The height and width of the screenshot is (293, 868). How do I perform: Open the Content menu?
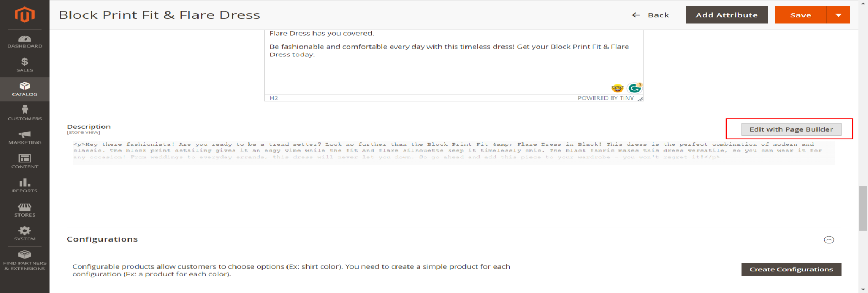tap(24, 161)
